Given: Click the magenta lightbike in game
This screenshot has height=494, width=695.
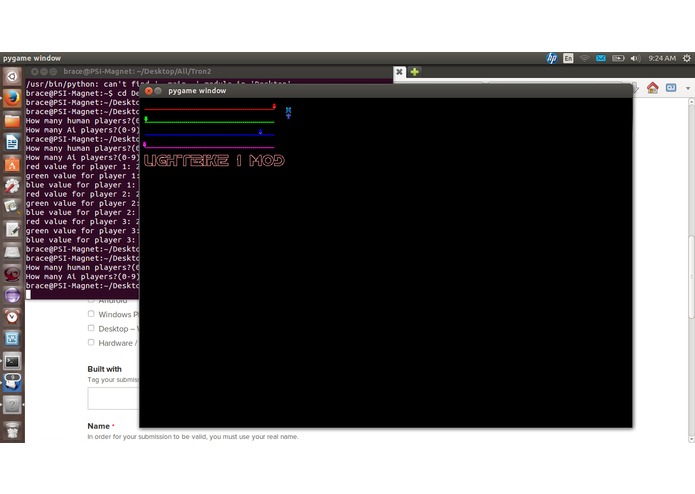Looking at the screenshot, I should coord(144,144).
